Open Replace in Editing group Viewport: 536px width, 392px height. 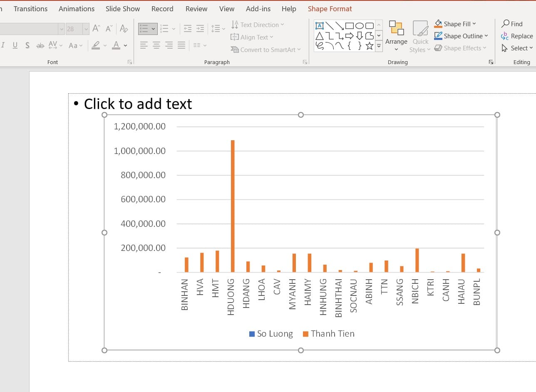pos(517,36)
